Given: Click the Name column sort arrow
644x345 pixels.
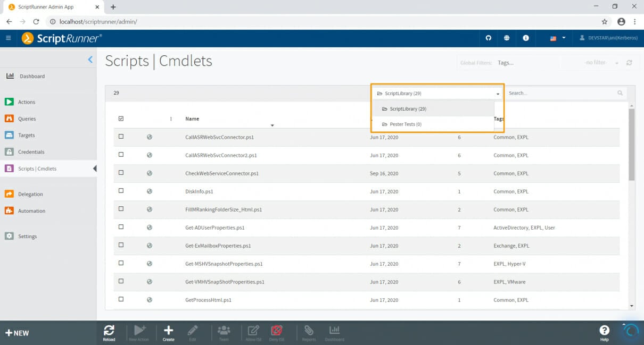Looking at the screenshot, I should pos(272,125).
